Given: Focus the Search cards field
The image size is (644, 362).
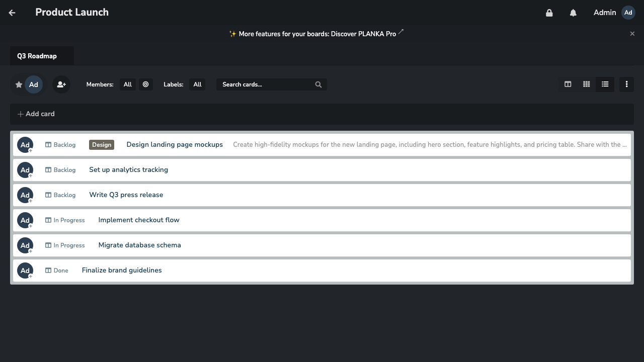Looking at the screenshot, I should (272, 84).
